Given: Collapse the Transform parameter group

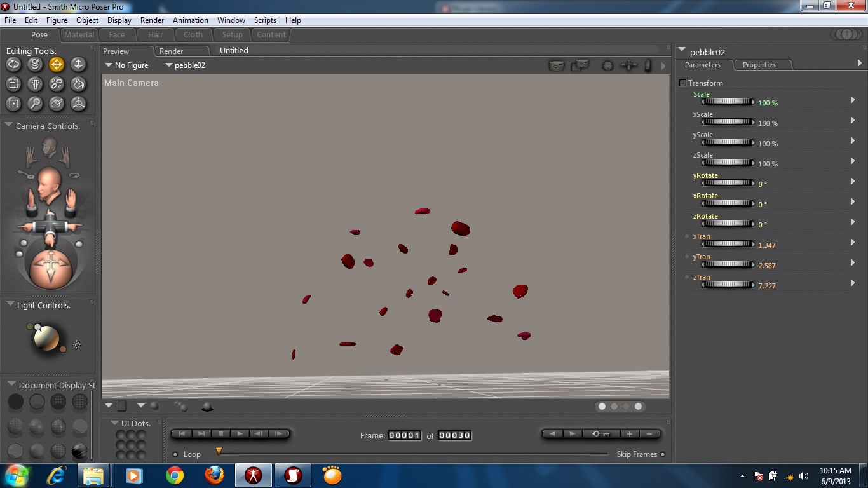Looking at the screenshot, I should pos(682,83).
